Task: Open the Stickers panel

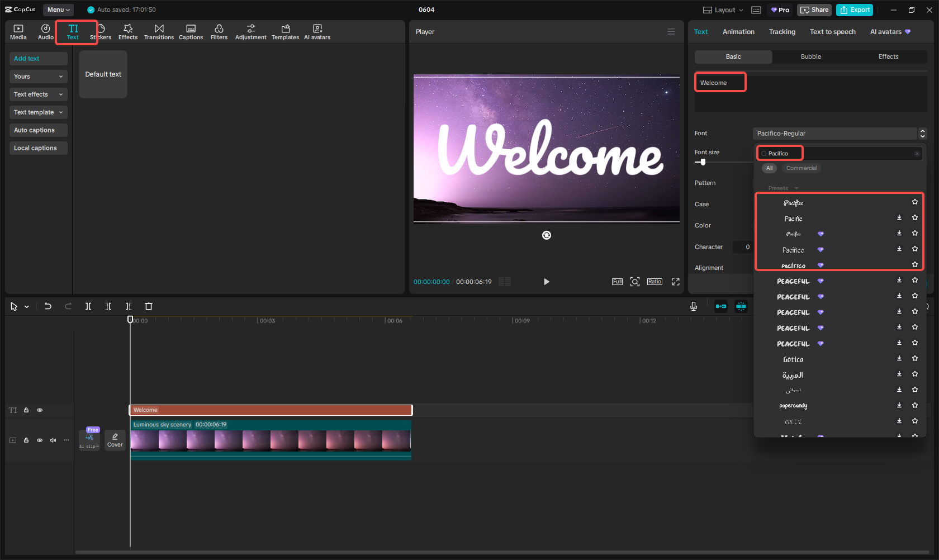Action: pyautogui.click(x=101, y=31)
